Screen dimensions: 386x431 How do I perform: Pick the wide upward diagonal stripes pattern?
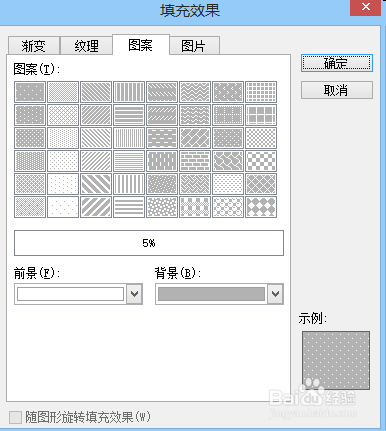(x=96, y=207)
